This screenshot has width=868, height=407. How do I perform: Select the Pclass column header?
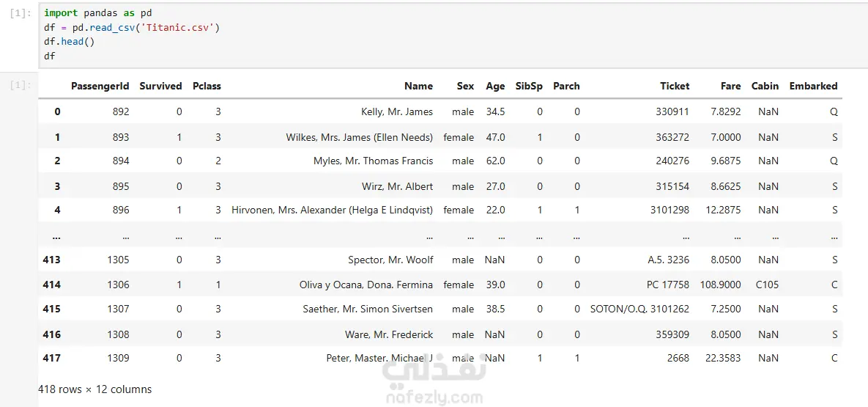207,86
